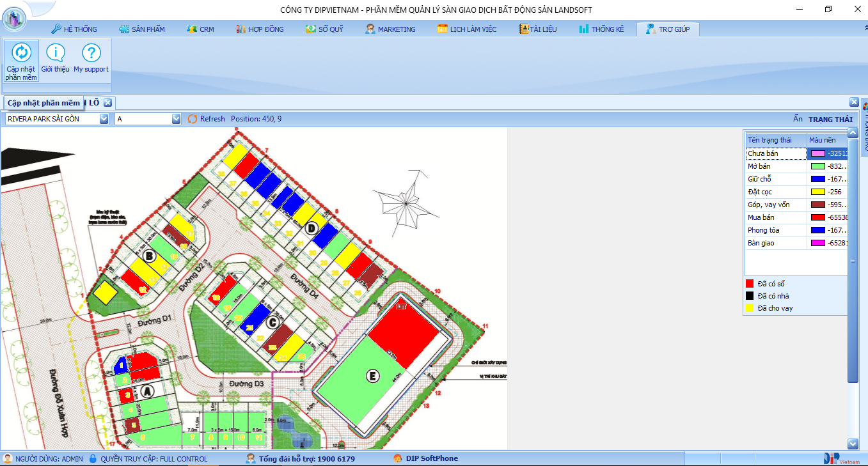Select the Mua bán status row
Screen dimensions: 868x466
pyautogui.click(x=796, y=217)
